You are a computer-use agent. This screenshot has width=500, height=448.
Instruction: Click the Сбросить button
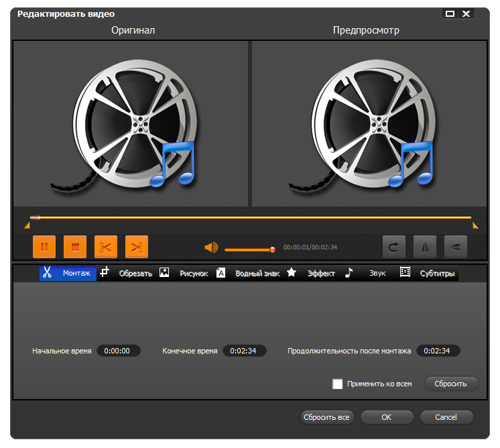451,384
